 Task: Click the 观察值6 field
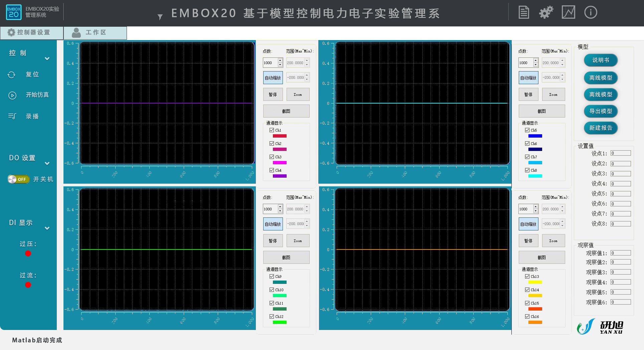(621, 302)
